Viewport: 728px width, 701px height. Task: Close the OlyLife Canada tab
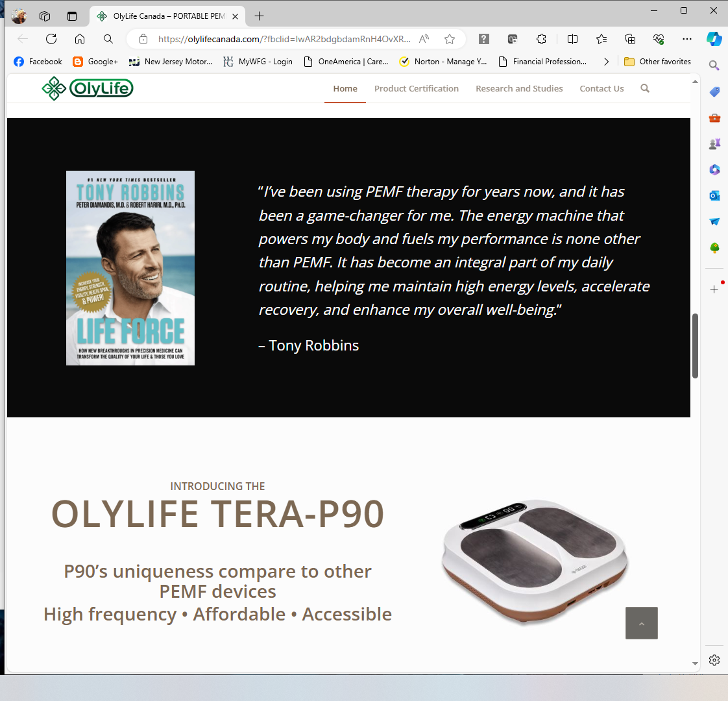pos(235,16)
